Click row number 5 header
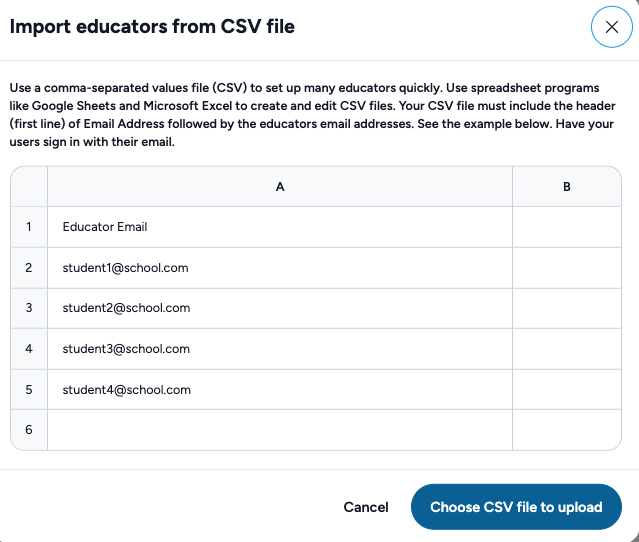The width and height of the screenshot is (639, 542). point(29,390)
